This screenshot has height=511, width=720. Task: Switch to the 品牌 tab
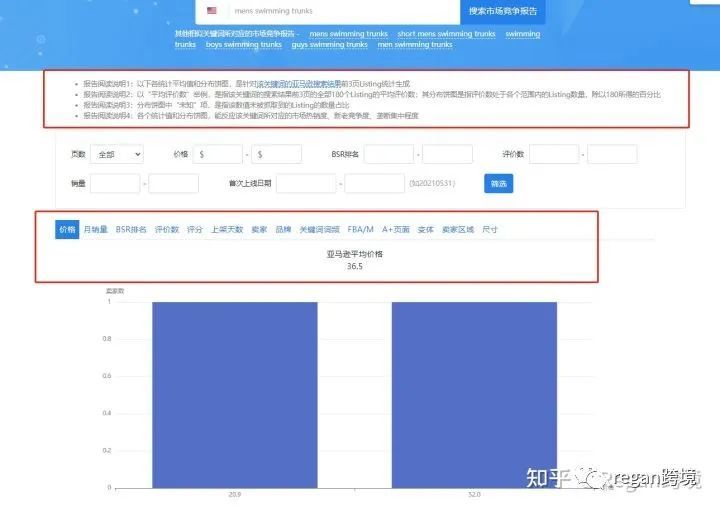click(283, 230)
